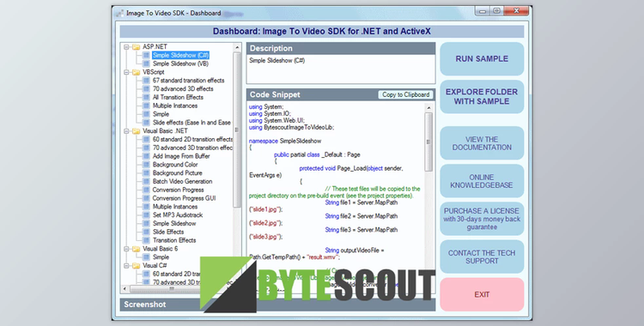Click inside the Description text box
This screenshot has height=326, width=644.
[341, 69]
